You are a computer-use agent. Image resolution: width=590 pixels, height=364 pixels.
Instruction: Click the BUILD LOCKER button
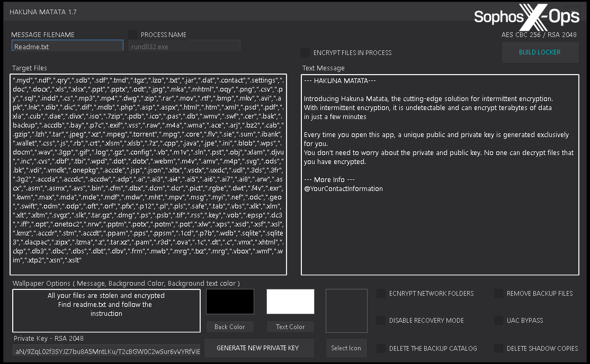click(540, 52)
